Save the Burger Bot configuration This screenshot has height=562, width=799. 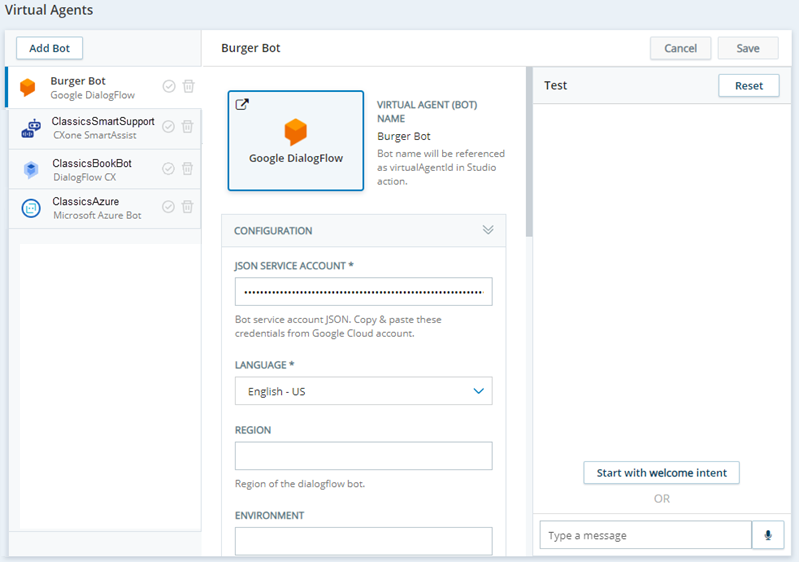748,48
